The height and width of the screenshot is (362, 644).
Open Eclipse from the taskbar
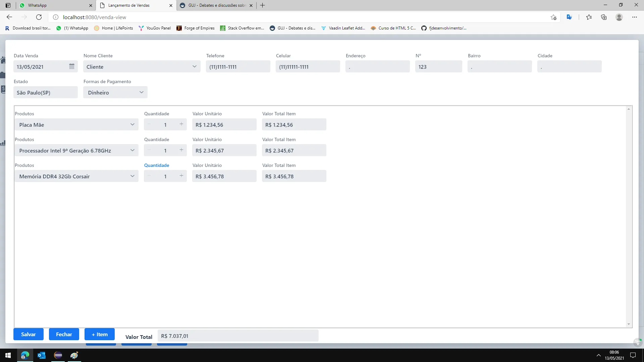tap(58, 355)
